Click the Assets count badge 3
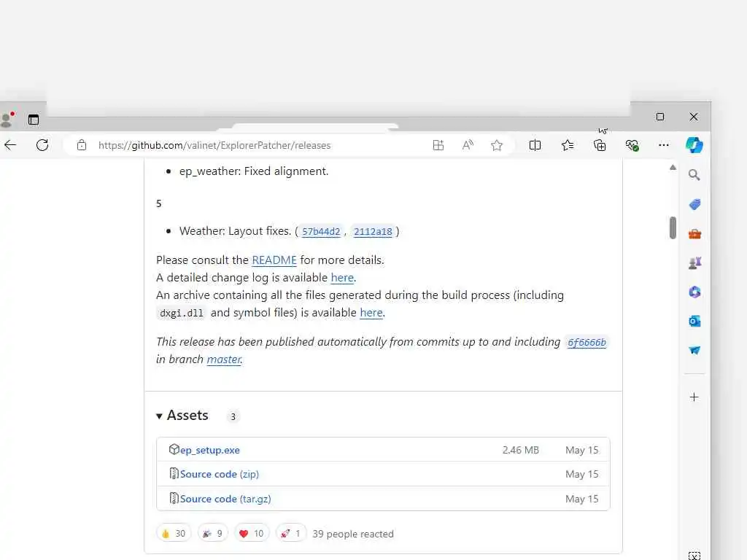 [x=233, y=416]
